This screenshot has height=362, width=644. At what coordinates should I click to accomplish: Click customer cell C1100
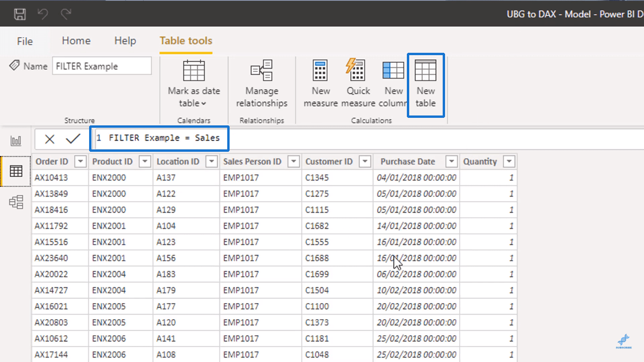(338, 306)
